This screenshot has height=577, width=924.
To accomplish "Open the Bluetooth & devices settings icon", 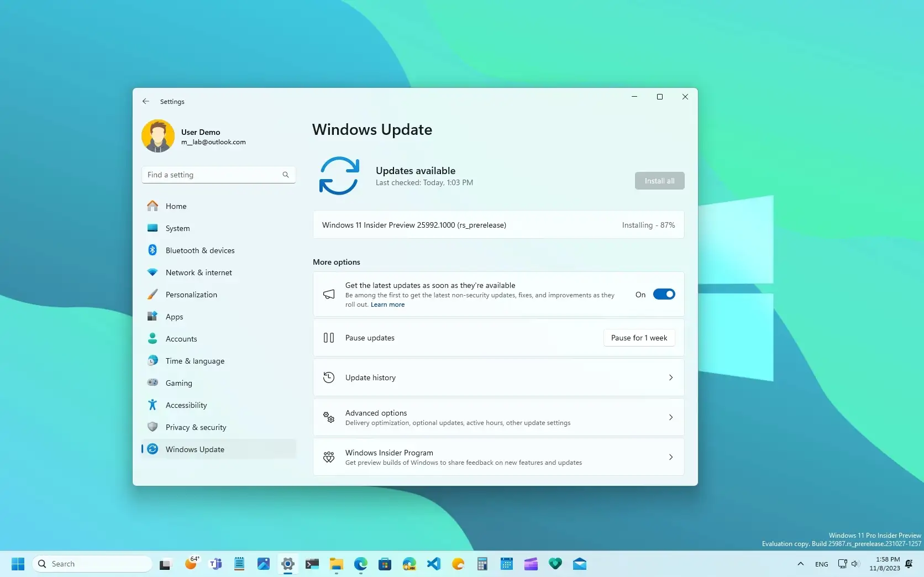I will pyautogui.click(x=153, y=250).
